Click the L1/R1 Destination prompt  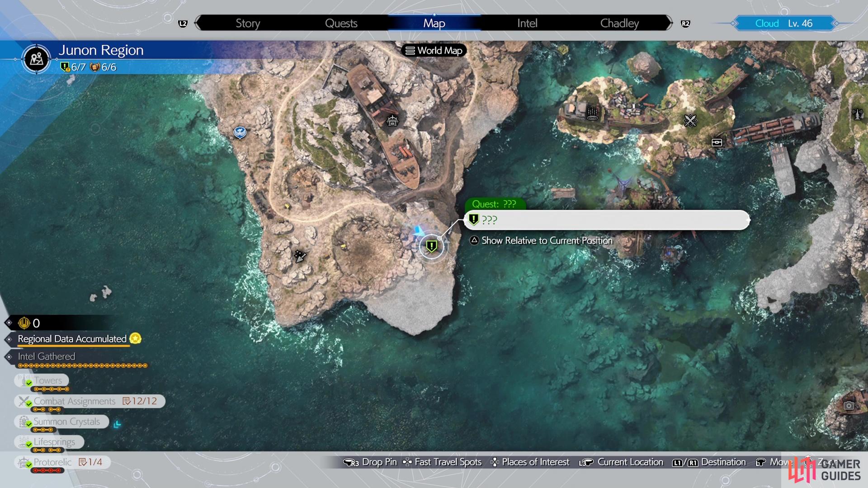(709, 462)
